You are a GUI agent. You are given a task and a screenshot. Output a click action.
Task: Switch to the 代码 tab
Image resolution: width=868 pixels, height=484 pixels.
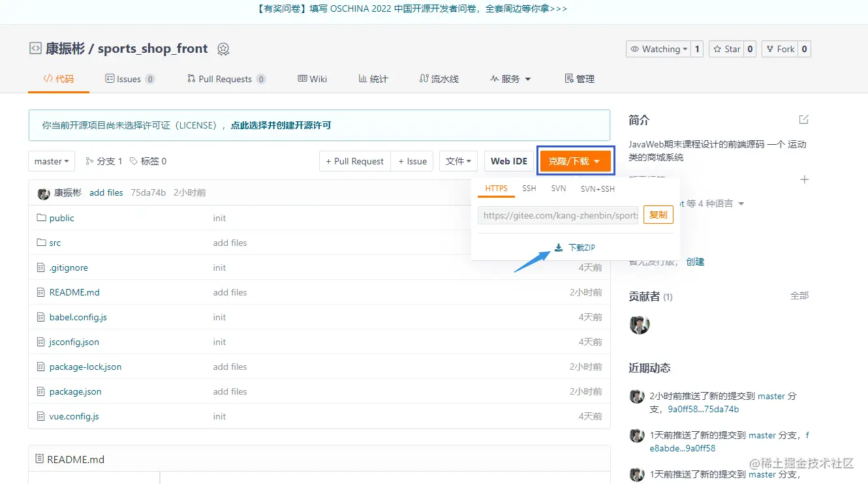point(59,79)
